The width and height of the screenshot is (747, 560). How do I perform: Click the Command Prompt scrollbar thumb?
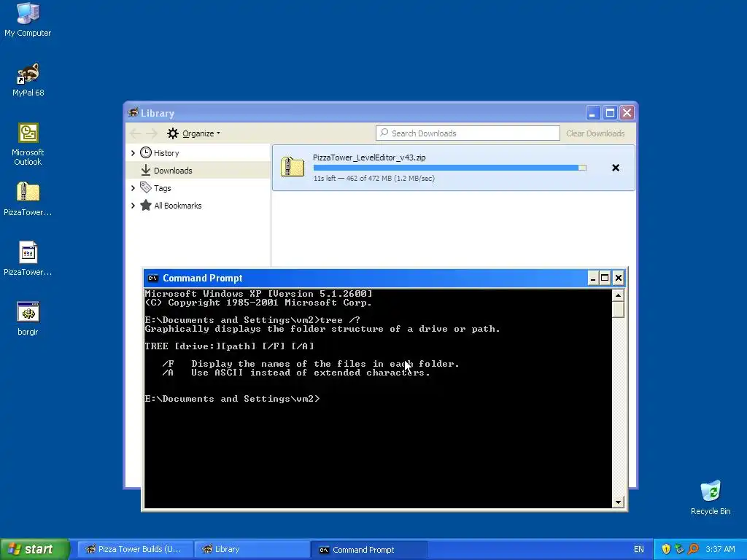(618, 309)
